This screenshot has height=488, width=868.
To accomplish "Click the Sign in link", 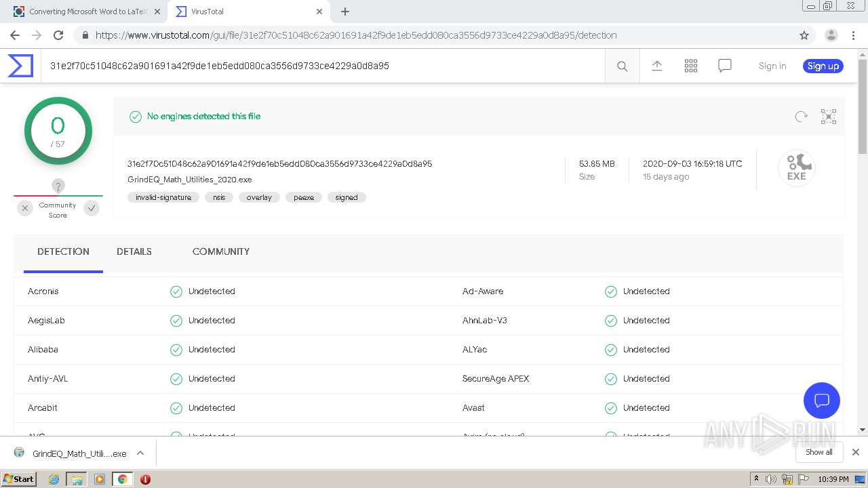I will click(772, 66).
